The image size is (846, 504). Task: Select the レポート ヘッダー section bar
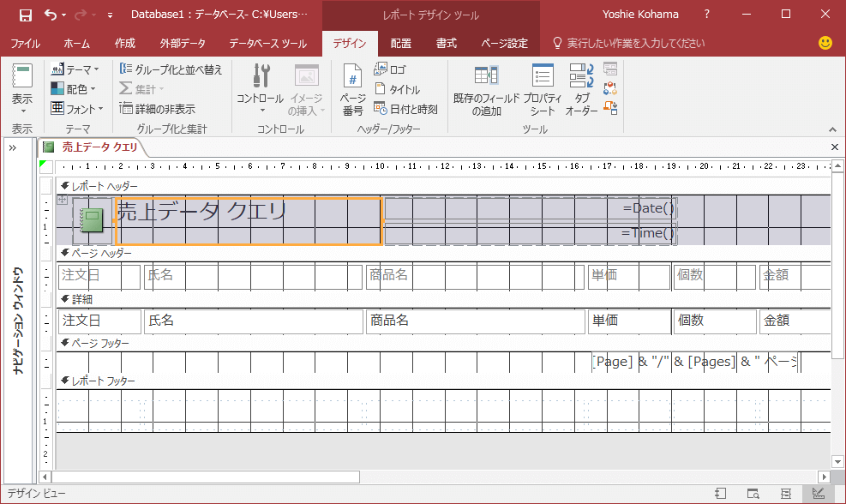coord(443,186)
